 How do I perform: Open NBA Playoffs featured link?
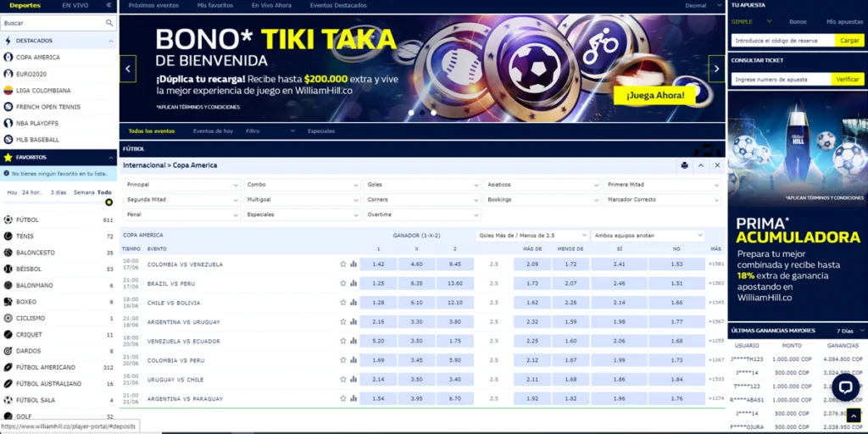point(37,124)
